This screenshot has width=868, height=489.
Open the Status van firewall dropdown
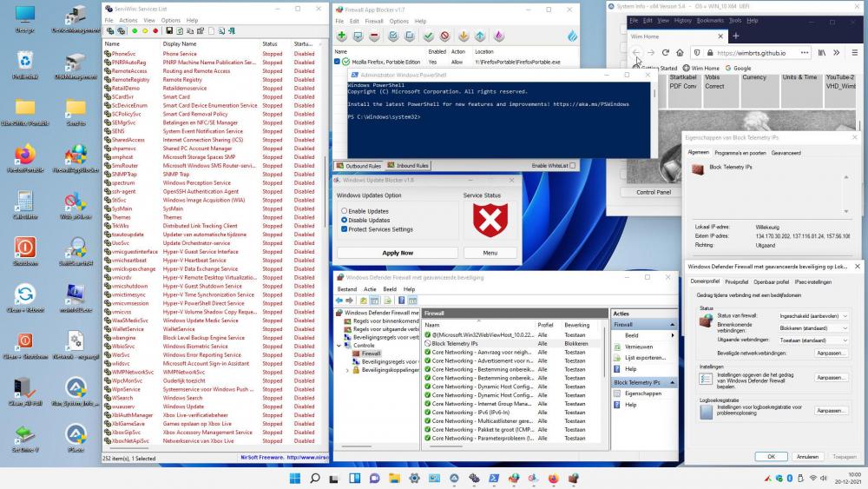813,316
